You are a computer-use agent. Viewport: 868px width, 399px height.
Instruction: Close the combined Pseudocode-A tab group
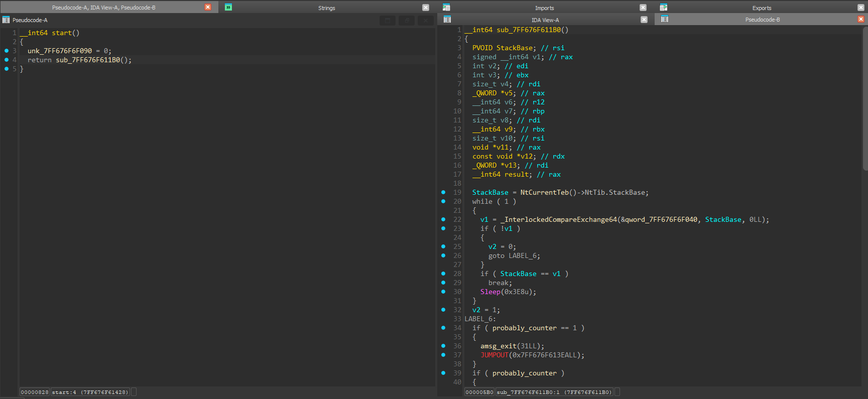click(208, 7)
